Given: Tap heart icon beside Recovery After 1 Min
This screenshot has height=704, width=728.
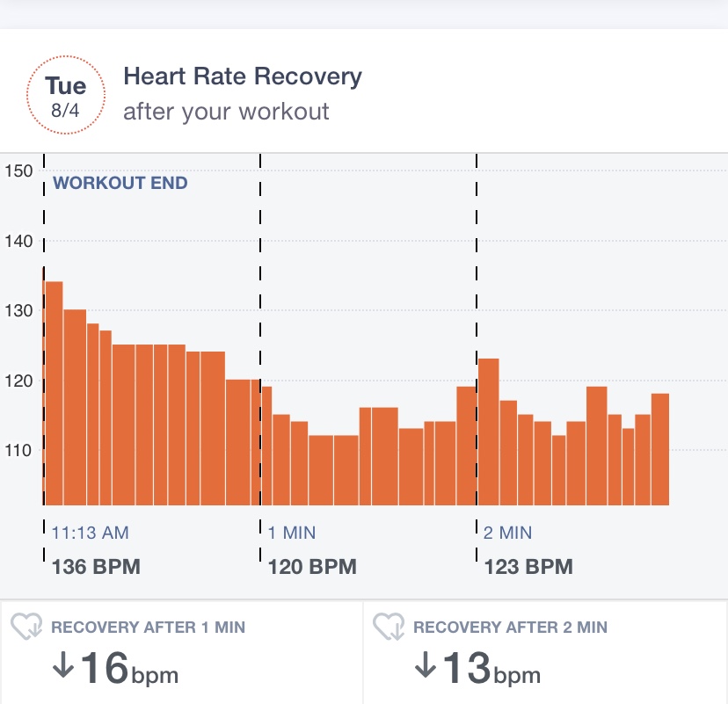Looking at the screenshot, I should click(x=26, y=627).
